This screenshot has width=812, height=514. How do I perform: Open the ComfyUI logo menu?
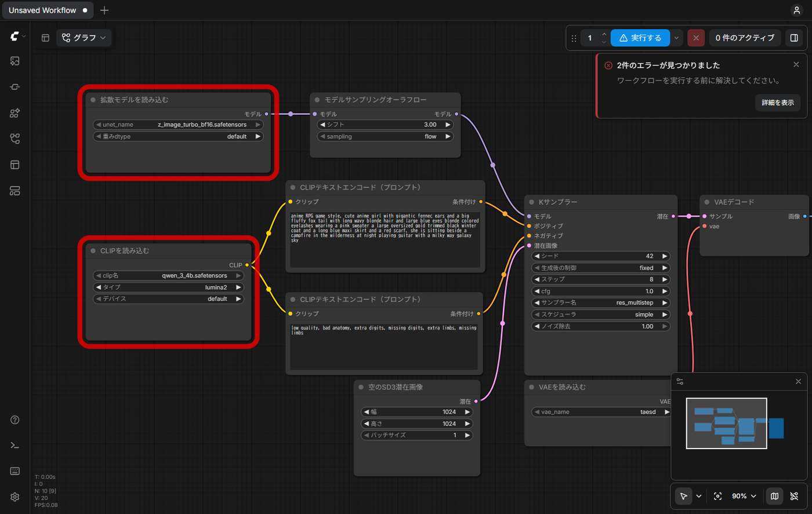(17, 37)
